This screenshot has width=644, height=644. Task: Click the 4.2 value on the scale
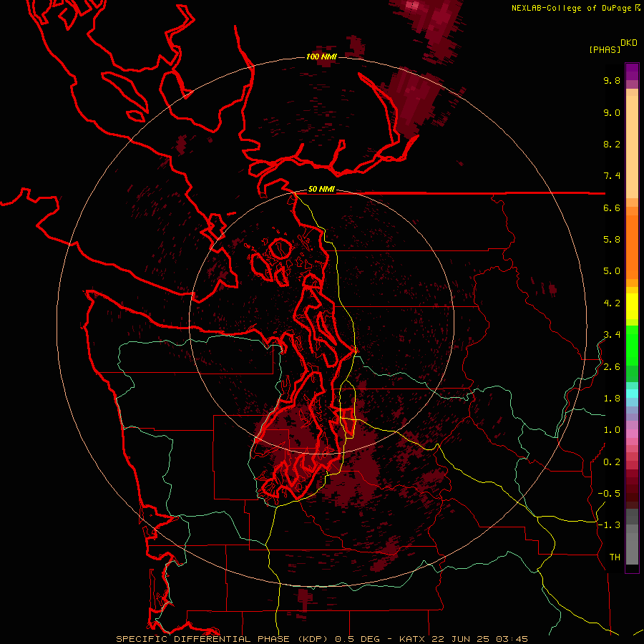coord(612,303)
